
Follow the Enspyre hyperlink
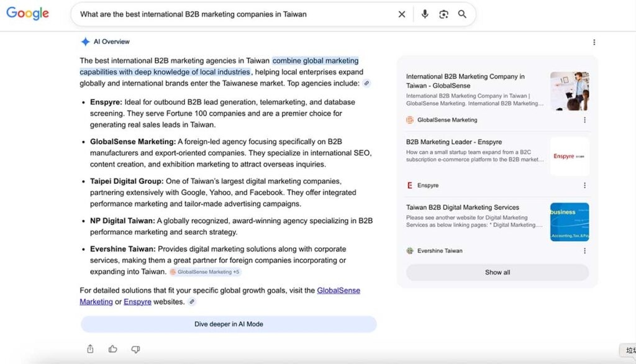(x=137, y=302)
